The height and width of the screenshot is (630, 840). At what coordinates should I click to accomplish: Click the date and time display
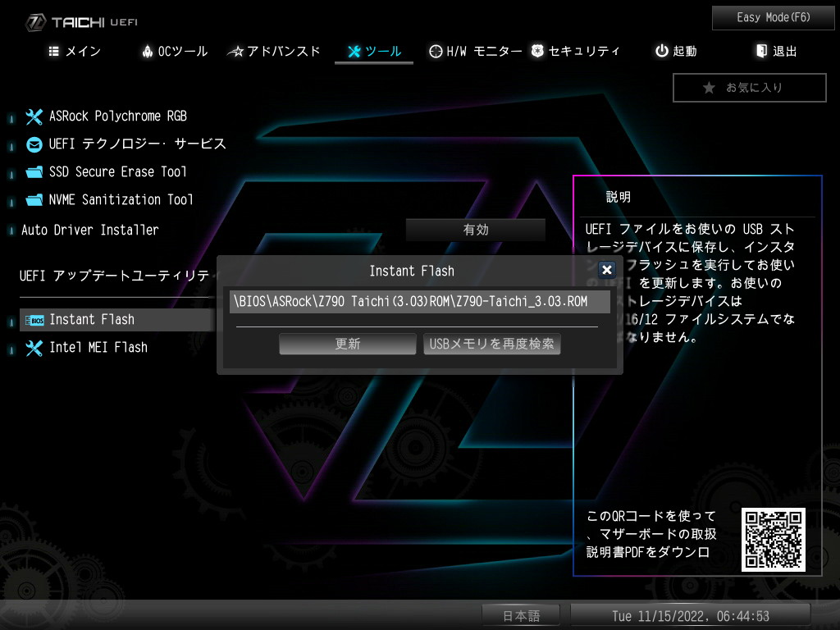(690, 616)
